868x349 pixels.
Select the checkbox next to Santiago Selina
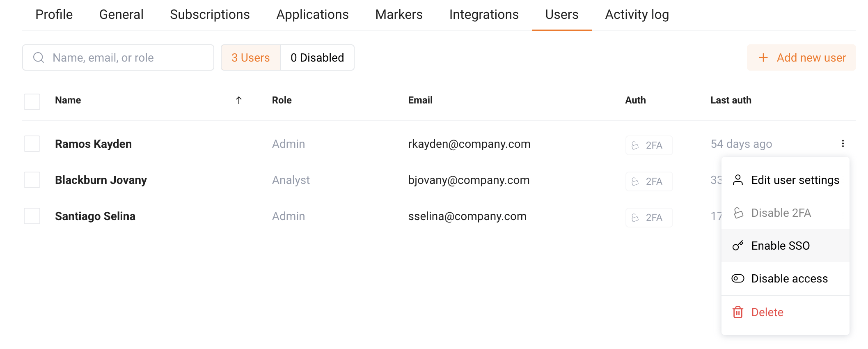pyautogui.click(x=32, y=216)
